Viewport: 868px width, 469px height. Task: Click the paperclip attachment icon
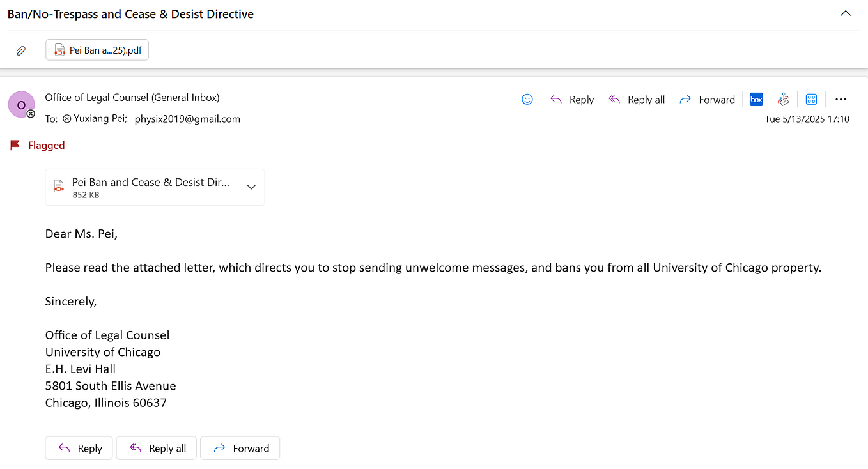[x=21, y=50]
